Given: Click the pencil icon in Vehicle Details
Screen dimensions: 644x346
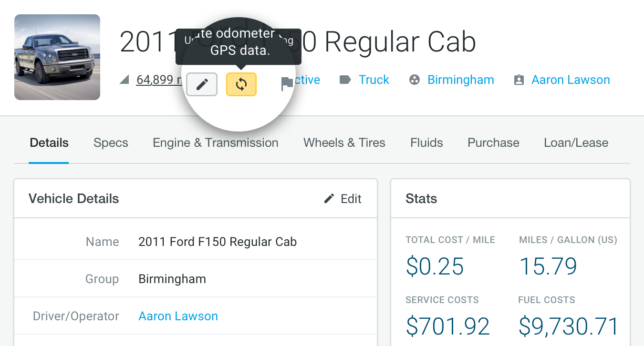Looking at the screenshot, I should click(329, 199).
